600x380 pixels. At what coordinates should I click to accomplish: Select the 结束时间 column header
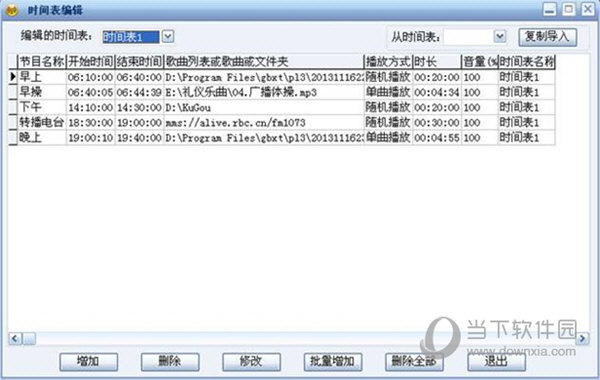pyautogui.click(x=139, y=62)
